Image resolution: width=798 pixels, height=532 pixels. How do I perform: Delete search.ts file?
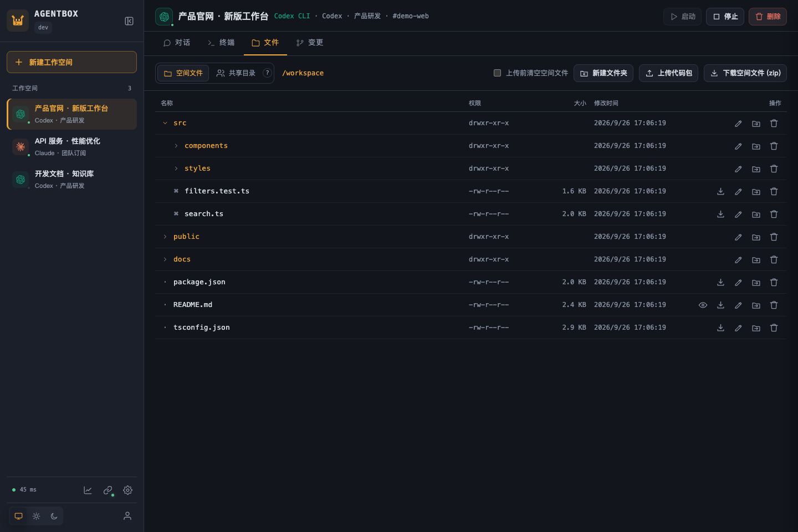point(774,214)
